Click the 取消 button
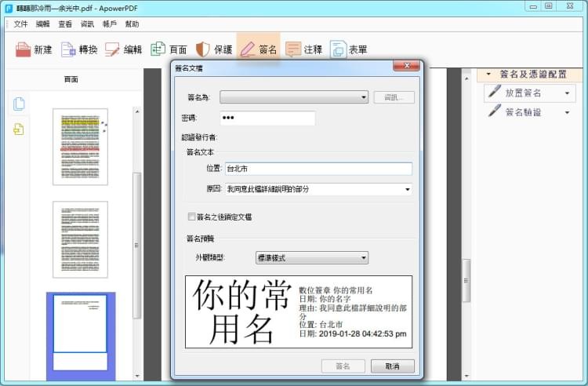 pyautogui.click(x=392, y=366)
